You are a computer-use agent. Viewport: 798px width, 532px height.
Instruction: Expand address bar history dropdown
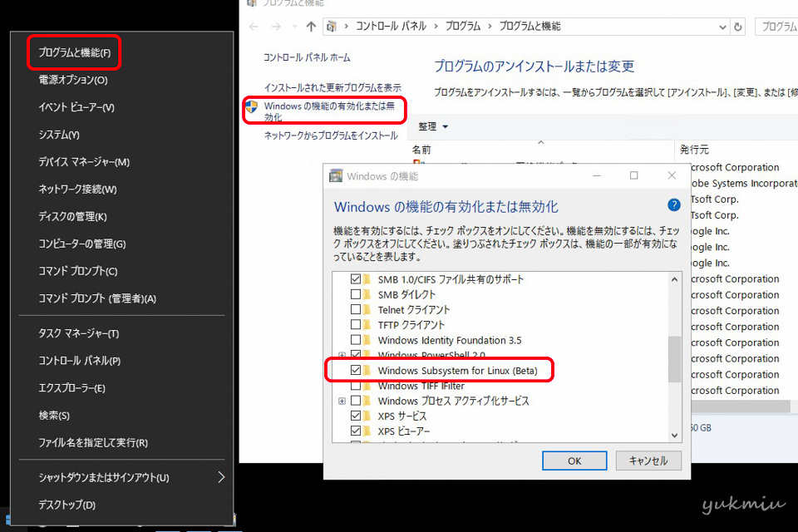[x=722, y=27]
